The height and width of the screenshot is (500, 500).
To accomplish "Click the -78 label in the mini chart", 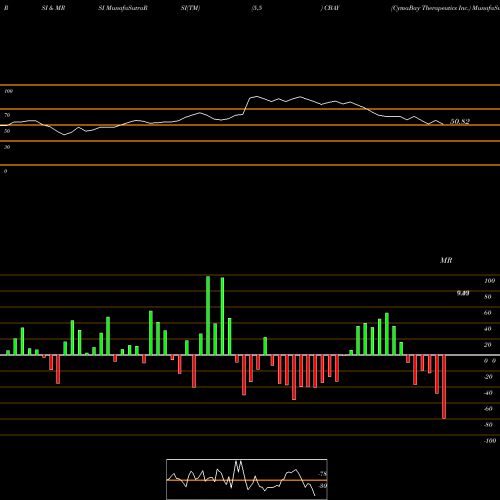I will [x=323, y=474].
